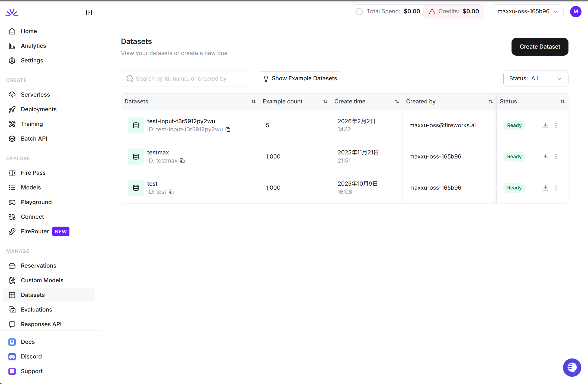Viewport: 588px width, 384px height.
Task: Open the test-input-t3r5912py2wu dataset name
Action: click(x=181, y=121)
